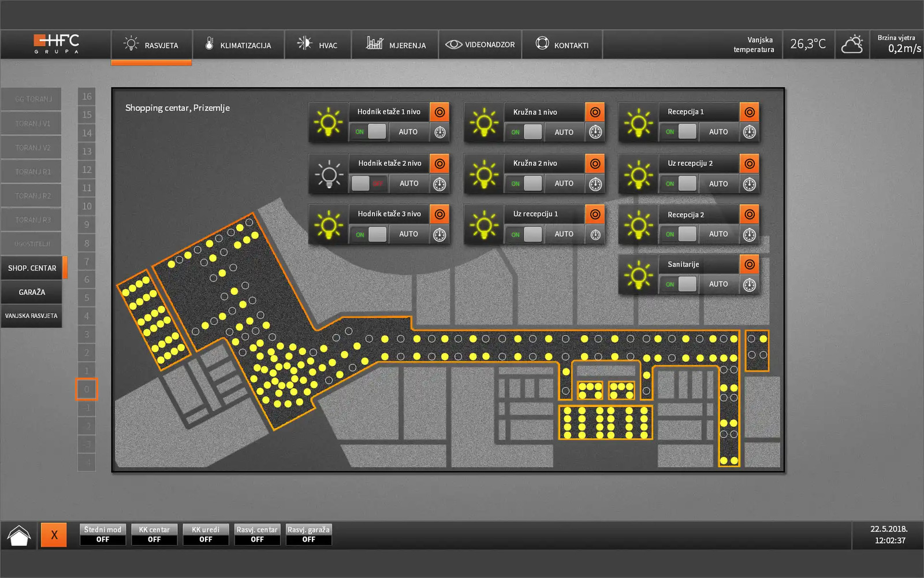Click the light bulb icon for Recepcija 1
This screenshot has height=578, width=924.
click(x=638, y=123)
